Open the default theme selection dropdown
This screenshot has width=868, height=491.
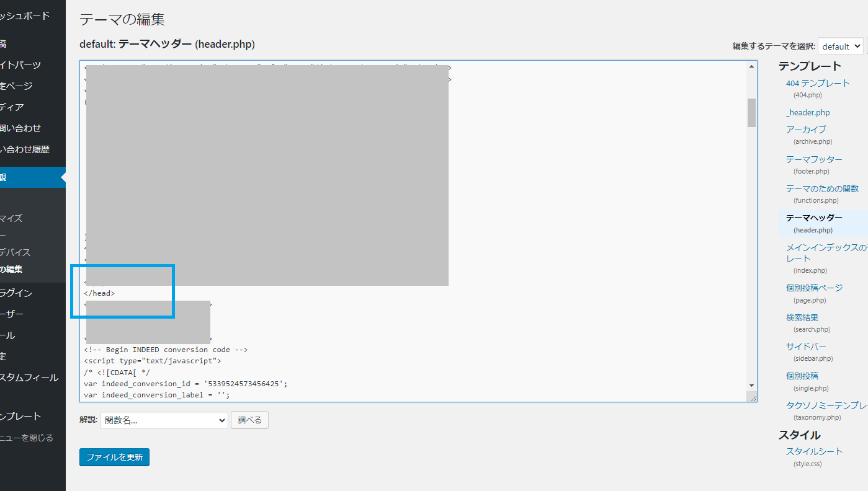(x=841, y=46)
